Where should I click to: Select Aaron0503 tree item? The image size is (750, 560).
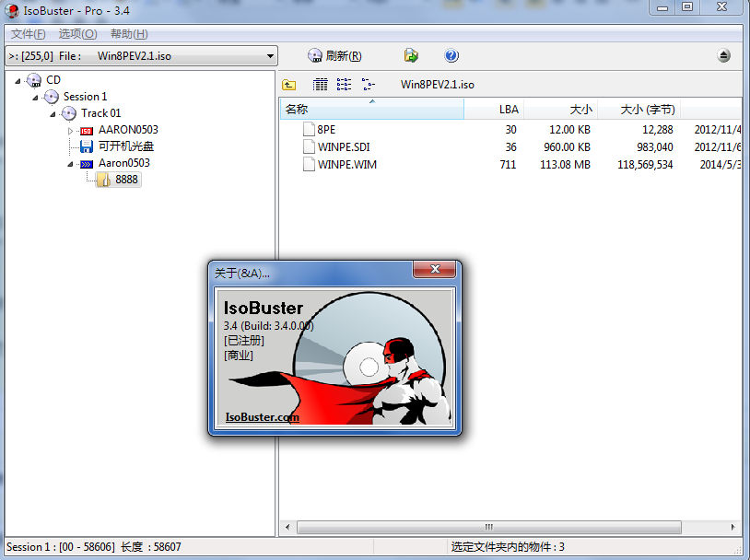pyautogui.click(x=124, y=163)
